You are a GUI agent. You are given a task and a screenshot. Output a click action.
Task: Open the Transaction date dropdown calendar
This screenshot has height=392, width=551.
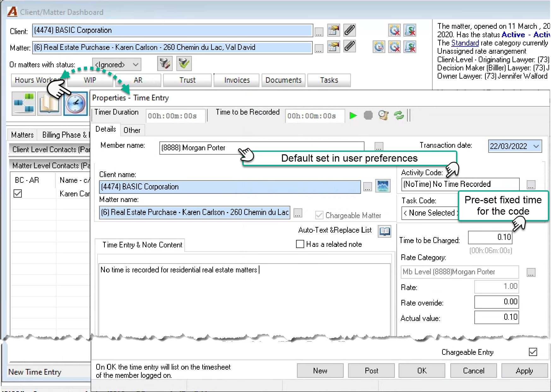coord(536,146)
